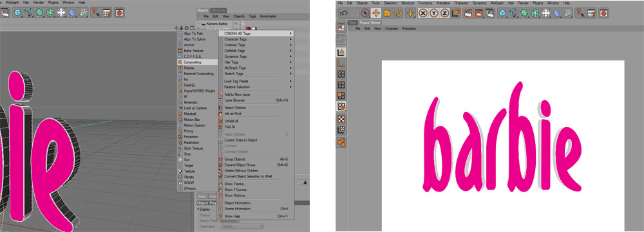
Task: Expand the MoGraph Tags submenu
Action: pos(256,67)
